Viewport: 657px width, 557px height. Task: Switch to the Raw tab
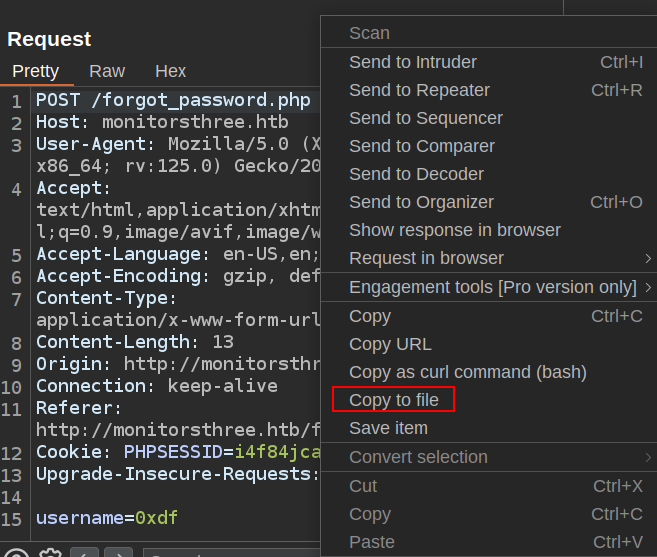point(107,71)
